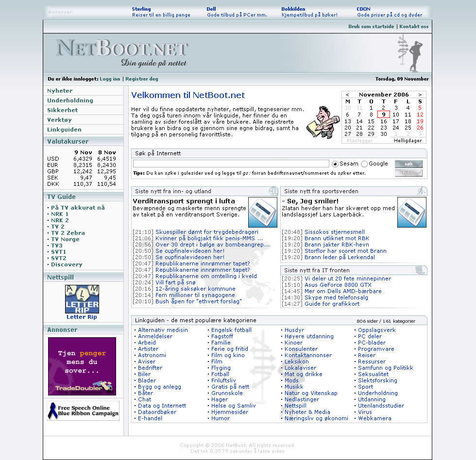Image resolution: width=476 pixels, height=460 pixels.
Task: Click the hjelp button
Action: point(408,173)
